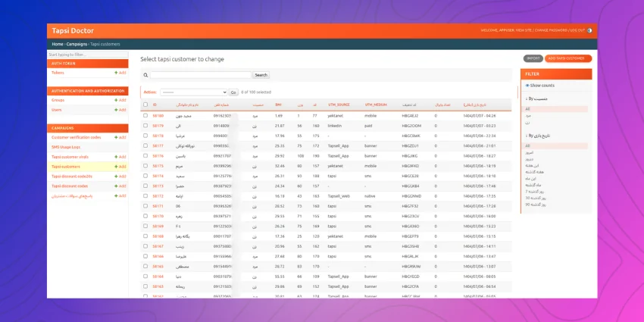Screen dimensions: 644x322
Task: Click Add next to Users
Action: pyautogui.click(x=120, y=110)
